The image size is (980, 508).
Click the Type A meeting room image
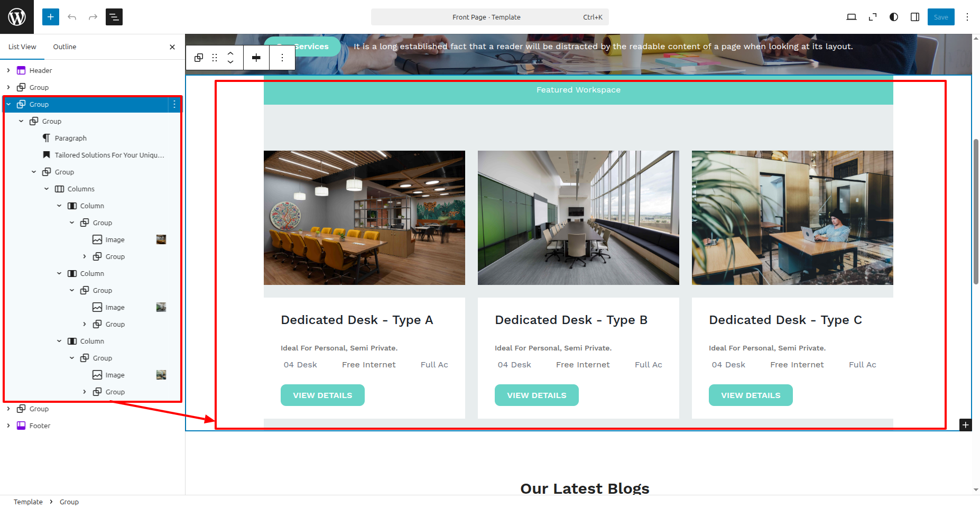click(364, 218)
